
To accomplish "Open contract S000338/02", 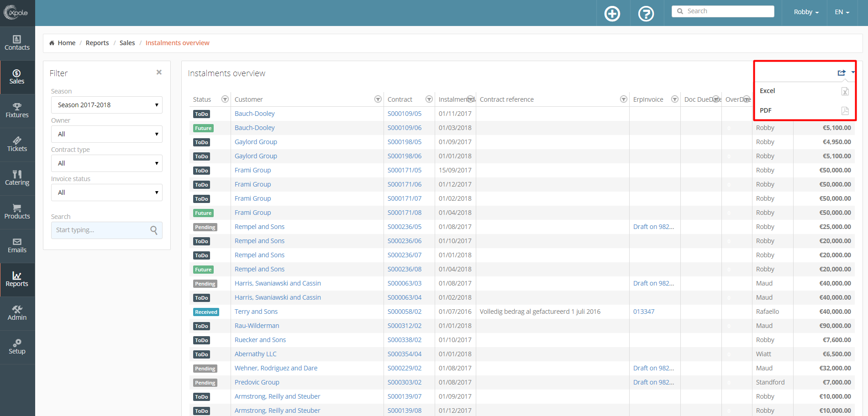I will coord(405,340).
